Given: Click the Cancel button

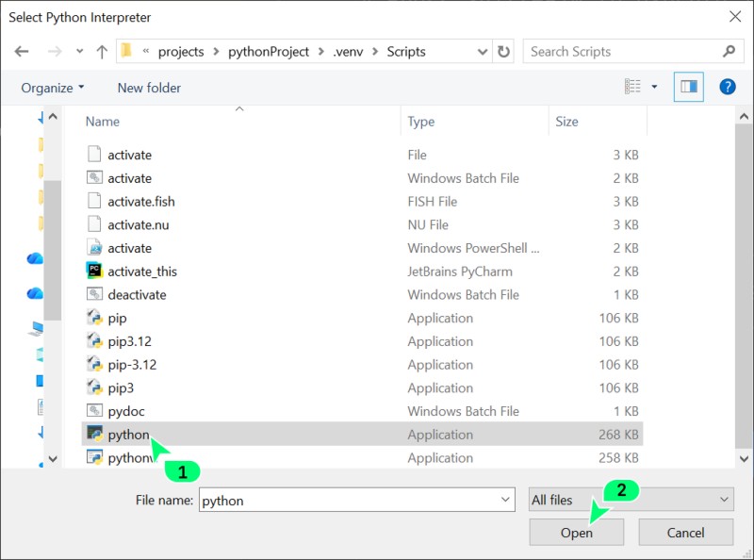Looking at the screenshot, I should click(x=685, y=533).
